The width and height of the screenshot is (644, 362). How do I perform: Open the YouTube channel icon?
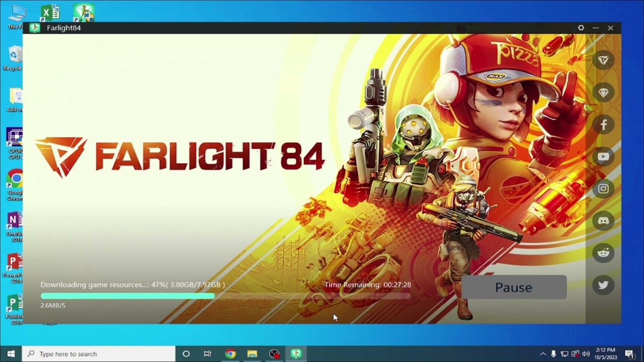point(603,156)
